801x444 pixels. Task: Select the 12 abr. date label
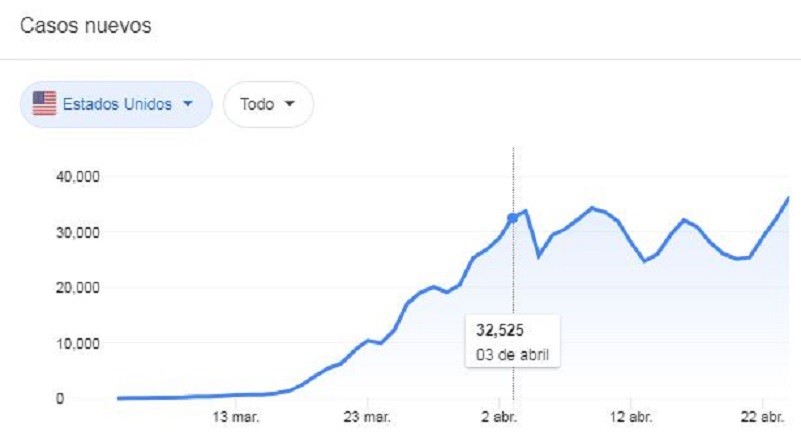(x=634, y=416)
